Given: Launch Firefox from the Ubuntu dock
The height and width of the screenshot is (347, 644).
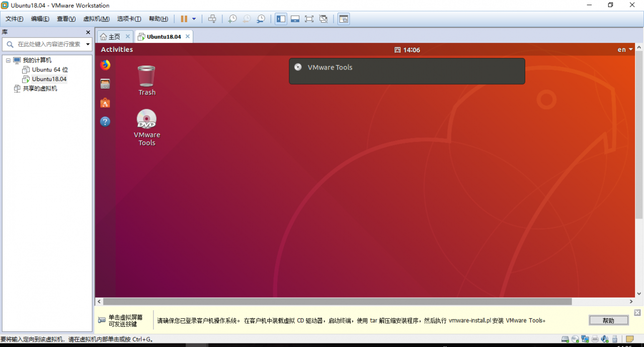Looking at the screenshot, I should coord(105,65).
